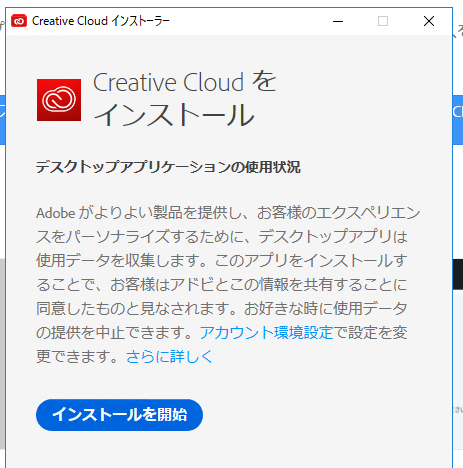This screenshot has width=463, height=468.
Task: Click the background text at the top-right corner
Action: (x=458, y=31)
